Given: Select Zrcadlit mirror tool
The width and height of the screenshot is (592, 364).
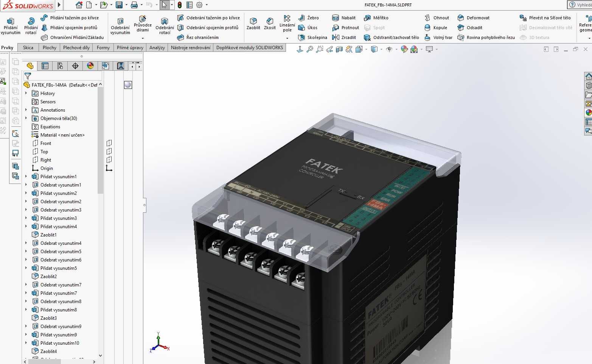Looking at the screenshot, I should coord(344,37).
